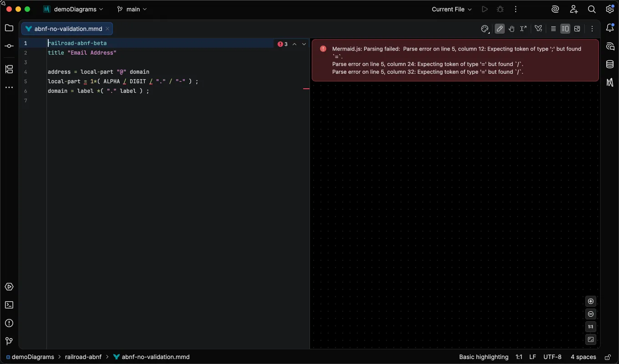Click the 3 errors inspection indicator
Viewport: 619px width, 364px height.
point(283,44)
